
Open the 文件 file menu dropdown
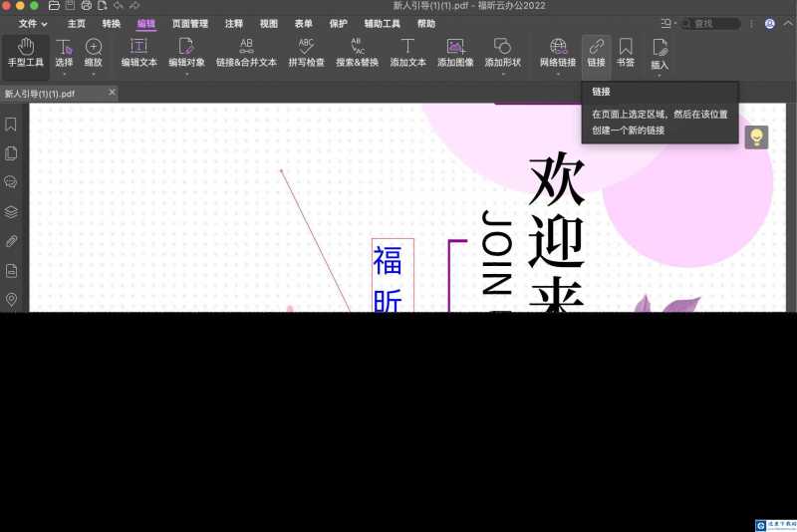pyautogui.click(x=33, y=23)
